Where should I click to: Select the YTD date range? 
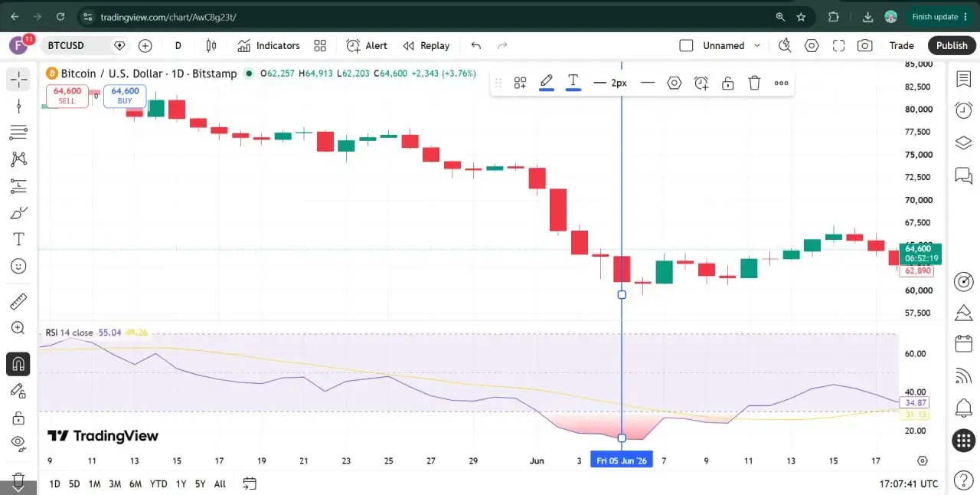158,484
